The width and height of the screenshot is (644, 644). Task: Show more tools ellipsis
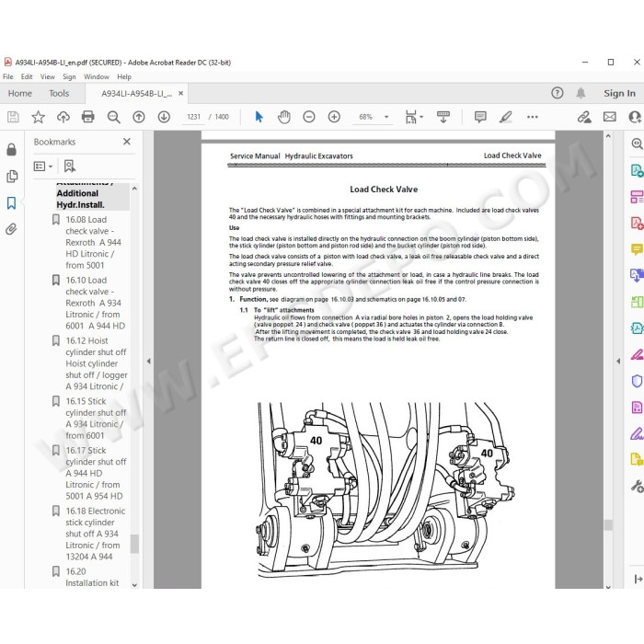[533, 117]
